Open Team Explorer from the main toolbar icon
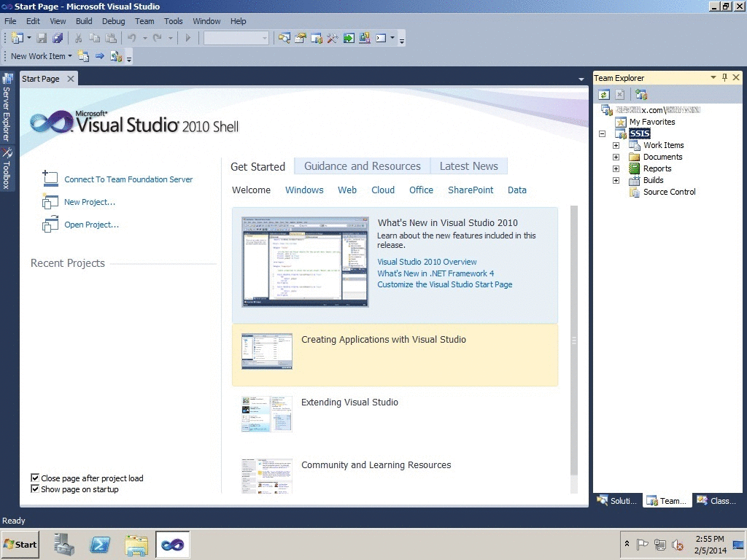747x560 pixels. pyautogui.click(x=317, y=38)
